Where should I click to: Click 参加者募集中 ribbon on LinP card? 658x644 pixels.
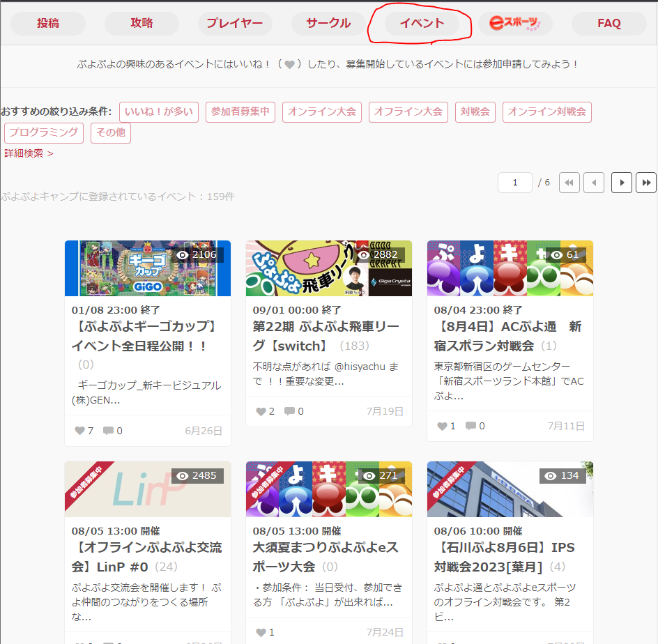86,482
